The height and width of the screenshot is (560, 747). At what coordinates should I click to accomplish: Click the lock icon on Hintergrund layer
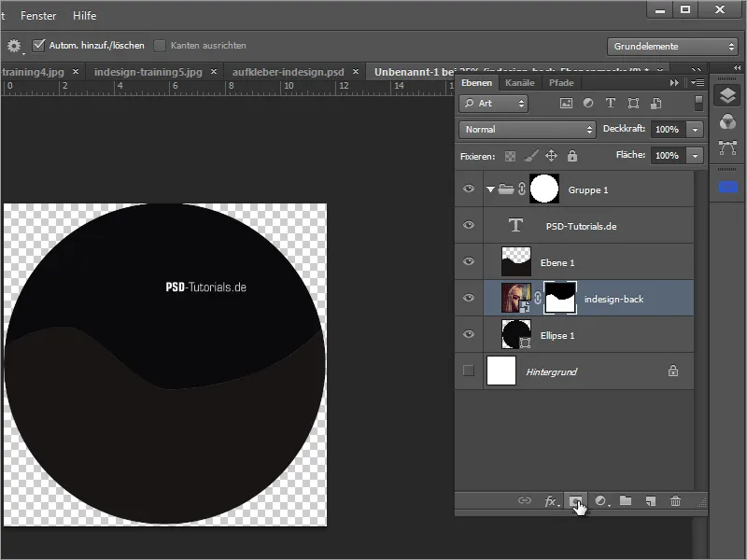[673, 371]
